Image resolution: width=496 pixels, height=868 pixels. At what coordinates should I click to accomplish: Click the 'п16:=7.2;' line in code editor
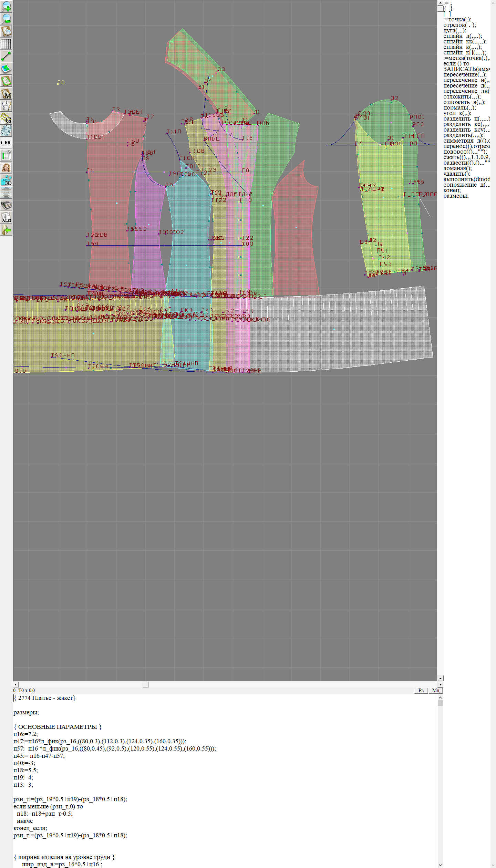pyautogui.click(x=26, y=734)
